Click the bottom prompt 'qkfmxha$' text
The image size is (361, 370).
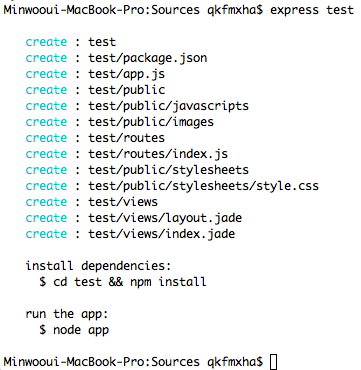click(x=235, y=362)
